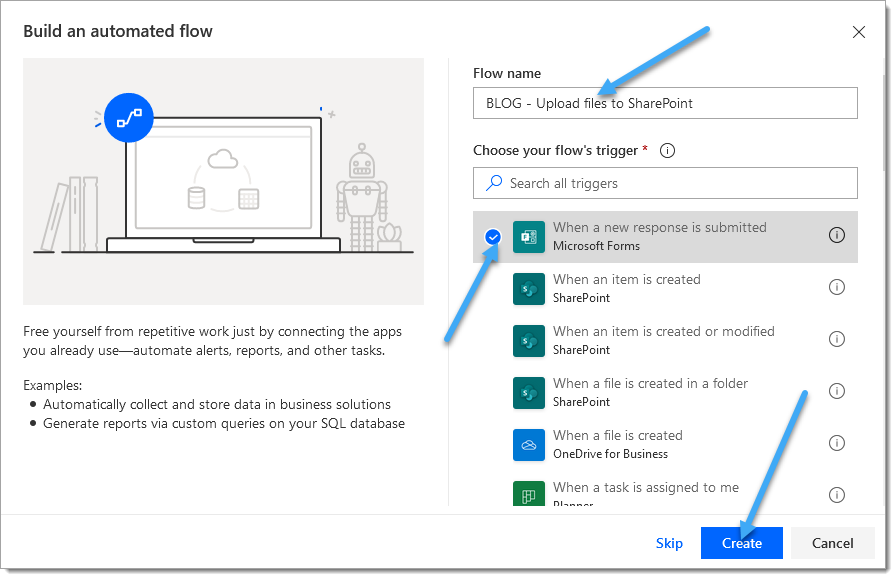Uncheck the selected Microsoft Forms trigger
The width and height of the screenshot is (896, 579).
493,237
